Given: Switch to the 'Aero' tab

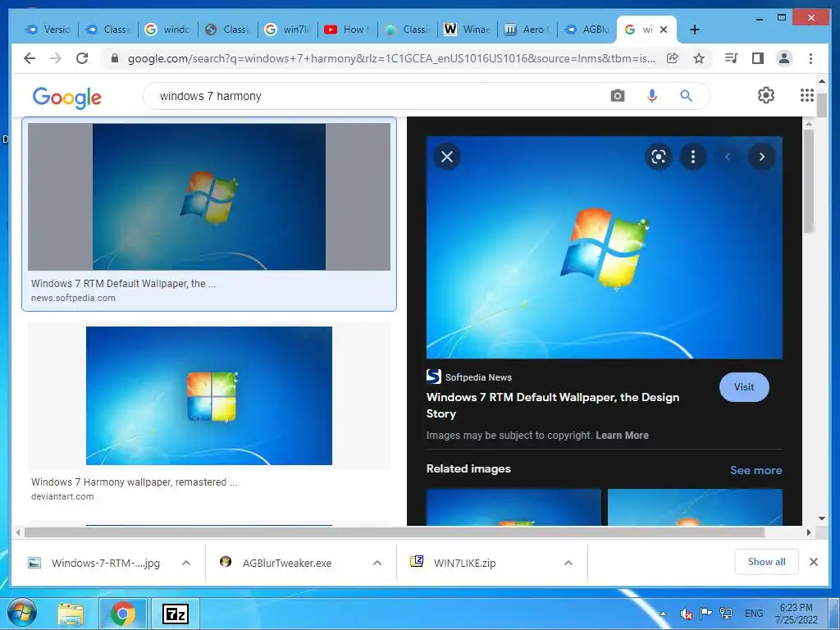Looking at the screenshot, I should pyautogui.click(x=527, y=30).
